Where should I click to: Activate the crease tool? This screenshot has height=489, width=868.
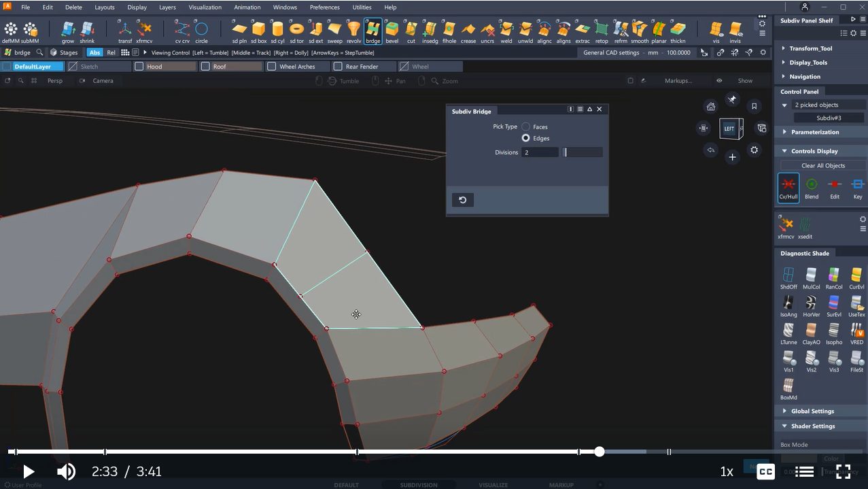coord(468,30)
